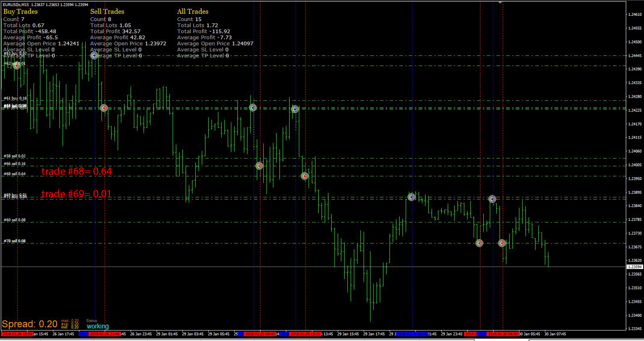
Task: Select the sell marker on the #68 line
Action: pyautogui.click(x=305, y=176)
